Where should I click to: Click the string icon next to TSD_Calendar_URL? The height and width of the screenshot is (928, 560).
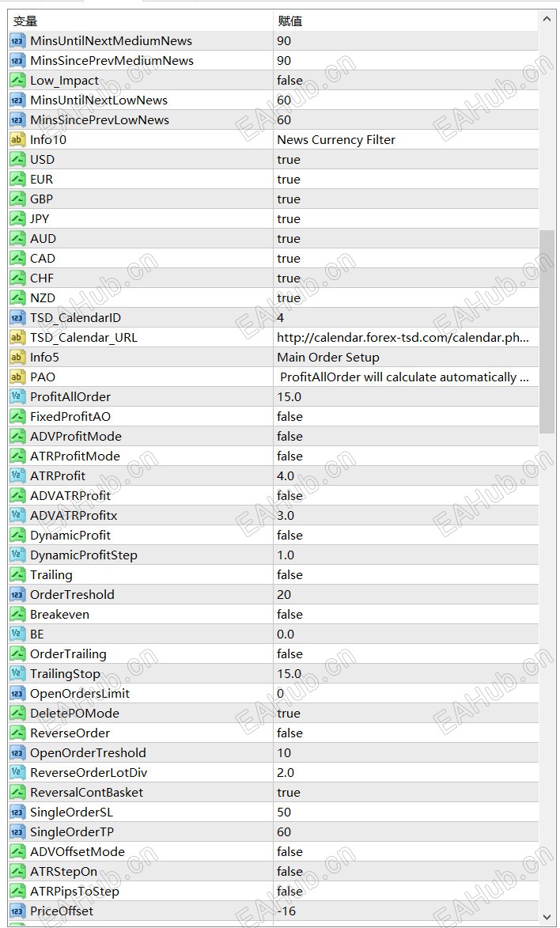(17, 338)
